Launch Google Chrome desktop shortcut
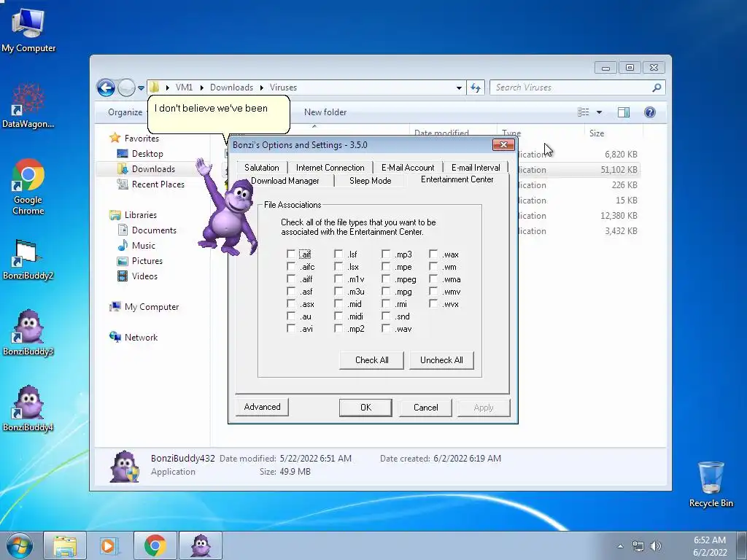The height and width of the screenshot is (560, 747). (x=28, y=187)
